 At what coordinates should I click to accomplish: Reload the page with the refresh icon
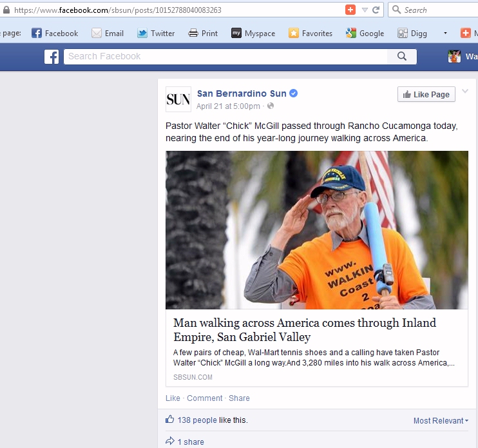(x=376, y=10)
